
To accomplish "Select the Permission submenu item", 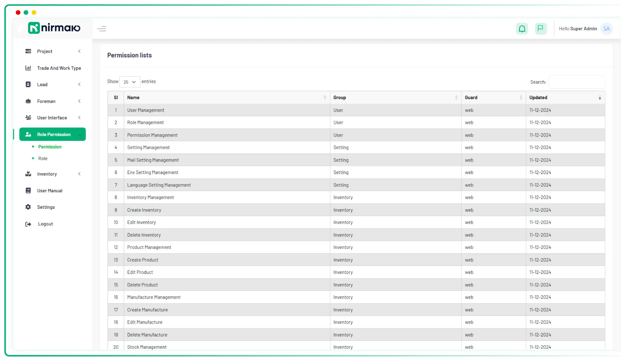I will point(49,146).
